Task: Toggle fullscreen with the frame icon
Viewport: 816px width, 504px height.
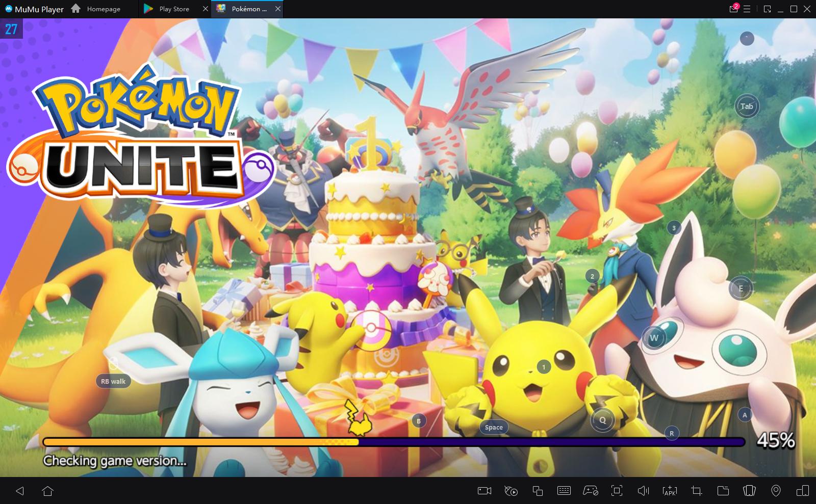Action: tap(617, 491)
